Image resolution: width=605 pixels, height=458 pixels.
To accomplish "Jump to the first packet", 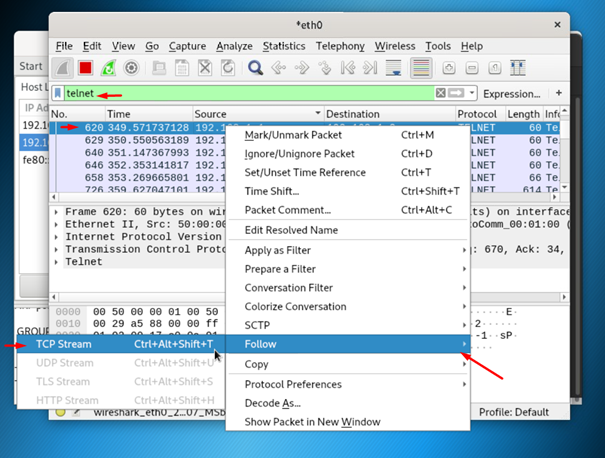I will coord(348,68).
